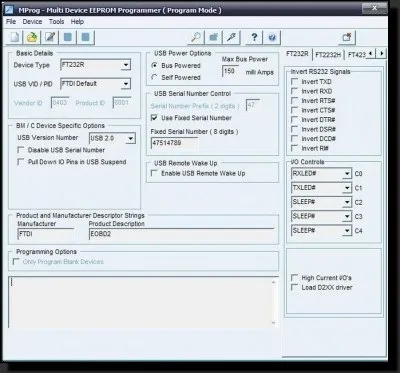
Task: Open the C3 SLEEP# dropdown
Action: pyautogui.click(x=347, y=216)
